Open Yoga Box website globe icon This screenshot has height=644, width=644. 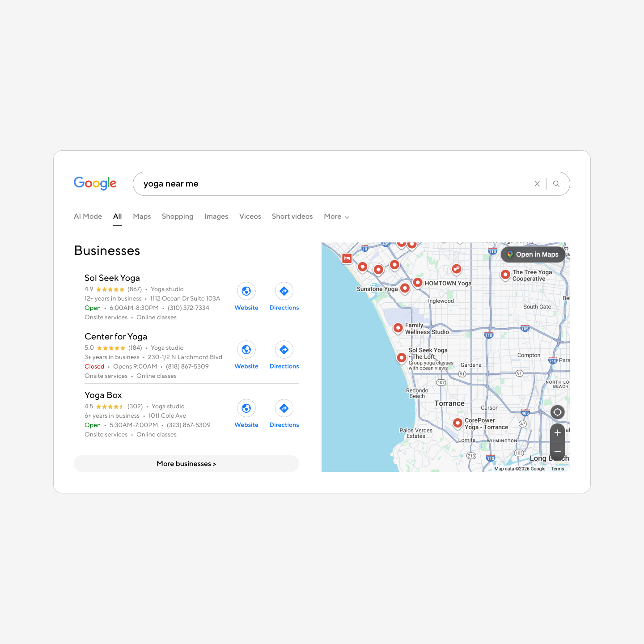[x=246, y=409]
